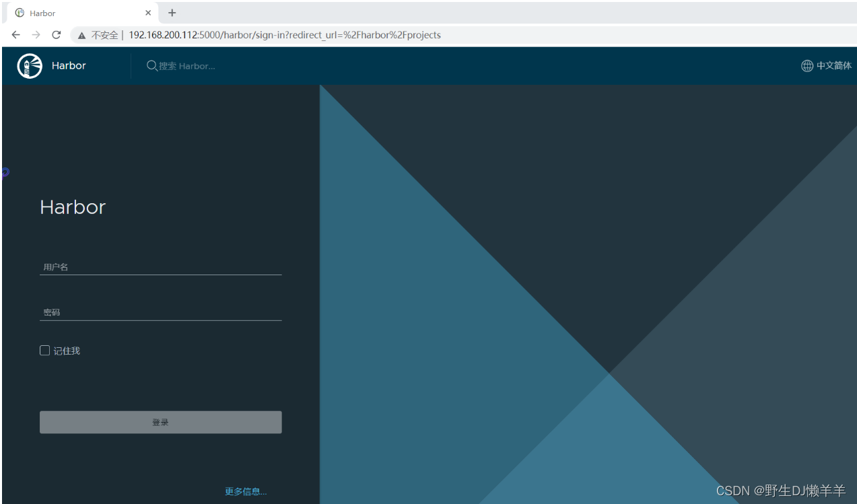Open the globe language icon

click(x=807, y=65)
